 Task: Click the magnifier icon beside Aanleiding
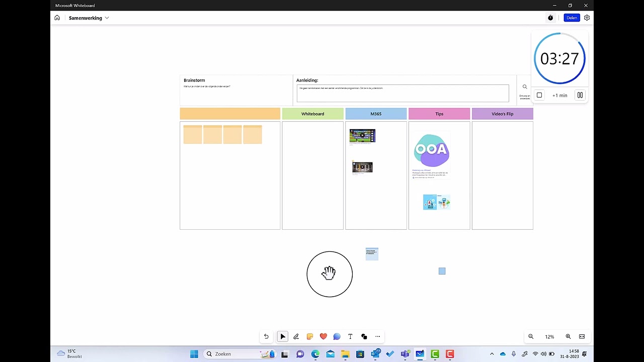point(525,87)
